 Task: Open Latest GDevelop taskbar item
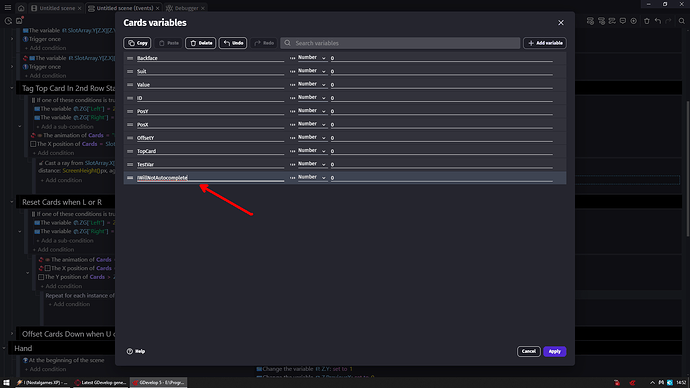(x=100, y=383)
